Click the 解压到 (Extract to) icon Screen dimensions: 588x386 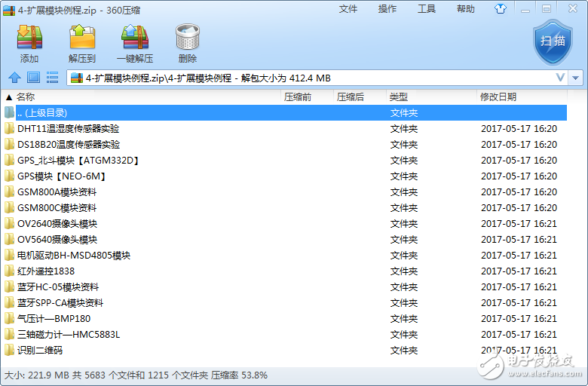tap(81, 43)
